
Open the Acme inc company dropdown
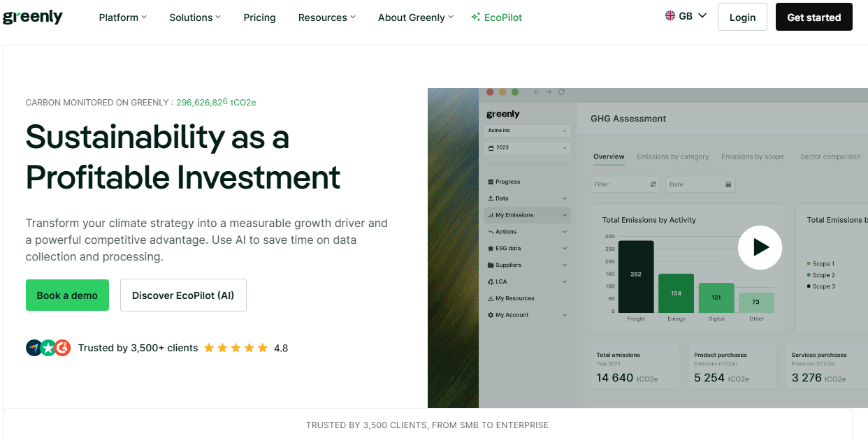pos(527,131)
